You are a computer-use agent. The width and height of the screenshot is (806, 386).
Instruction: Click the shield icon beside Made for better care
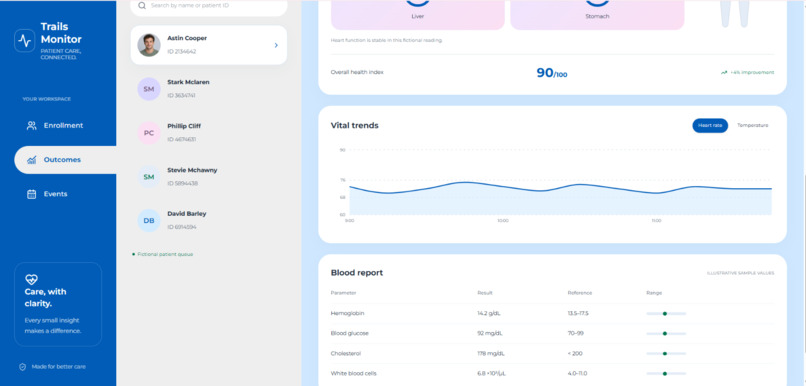coord(23,367)
